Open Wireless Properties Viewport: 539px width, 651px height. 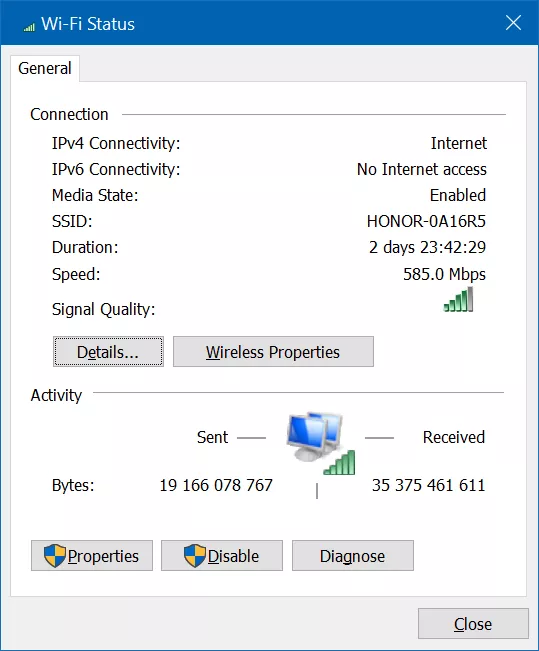[x=273, y=352]
